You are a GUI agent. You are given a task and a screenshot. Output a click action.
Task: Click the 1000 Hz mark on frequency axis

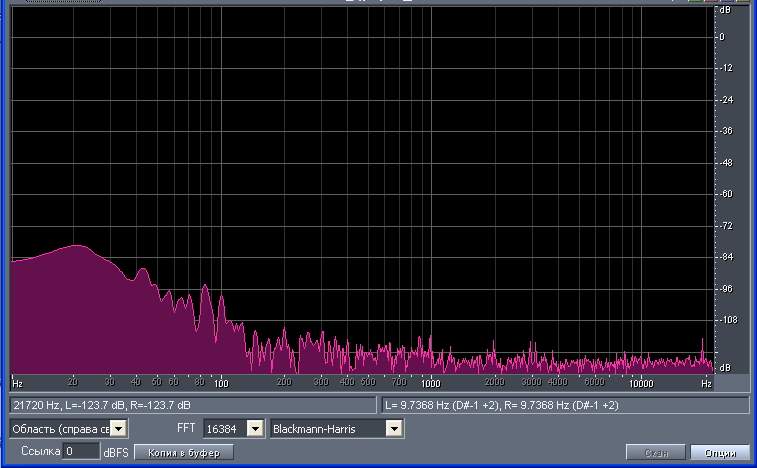pos(431,383)
